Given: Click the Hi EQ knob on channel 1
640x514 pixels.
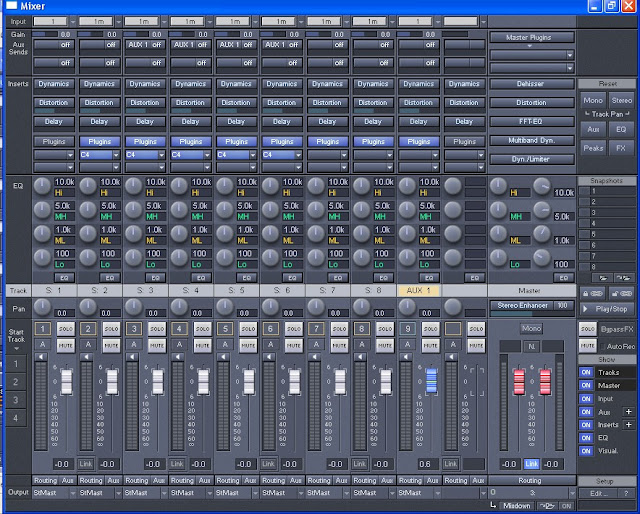Looking at the screenshot, I should [42, 186].
